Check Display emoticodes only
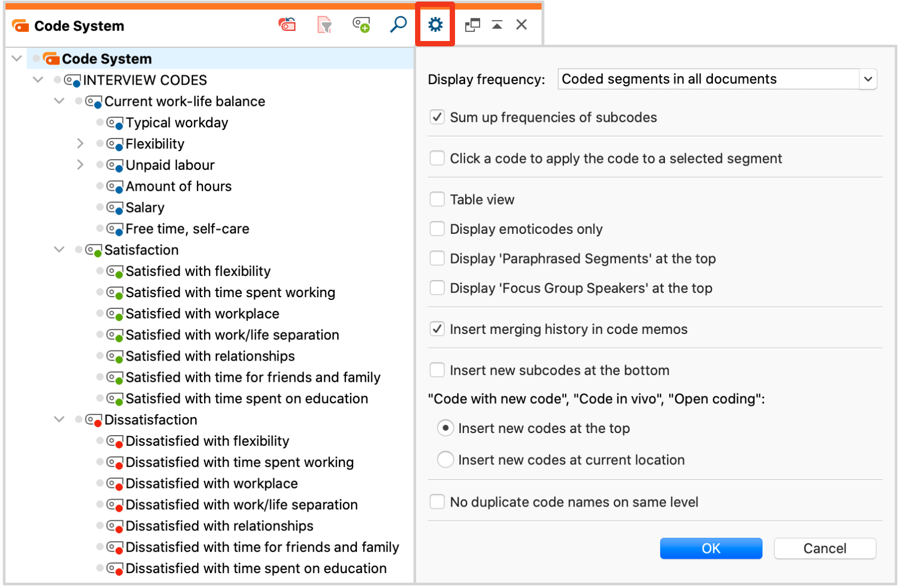 (x=437, y=229)
